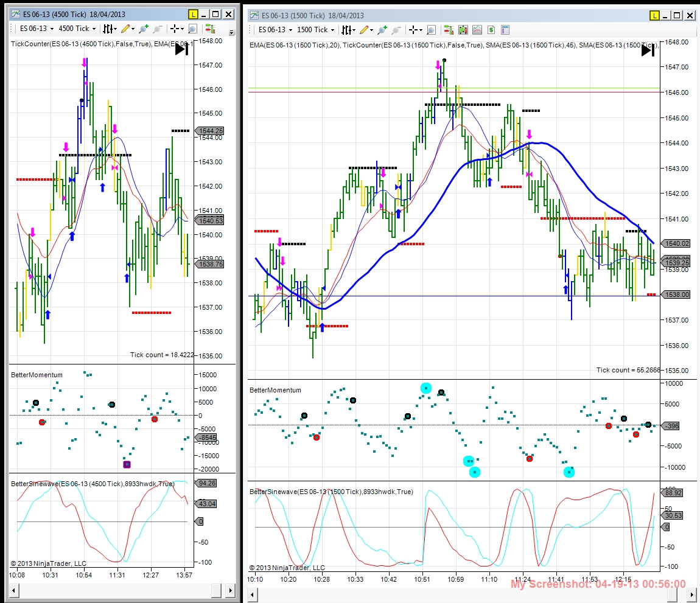This screenshot has width=700, height=603.
Task: Expand crosshair options arrow in 4500 Tick window
Action: click(x=182, y=29)
